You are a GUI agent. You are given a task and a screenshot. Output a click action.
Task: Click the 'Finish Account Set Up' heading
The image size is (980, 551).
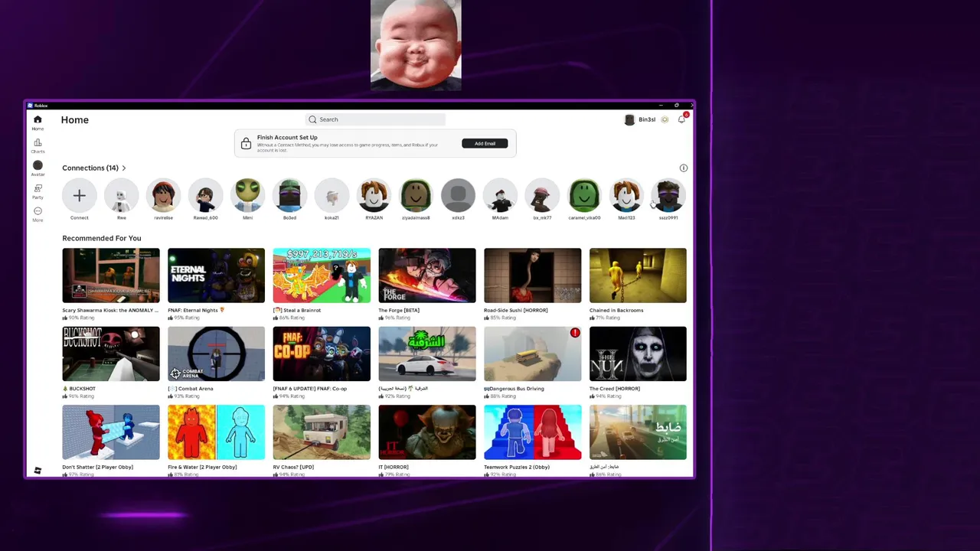coord(287,138)
